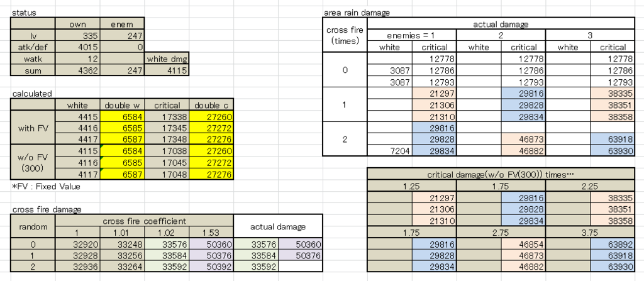Select the "*FV : Fixed Value" note
The image size is (644, 281).
tap(46, 186)
